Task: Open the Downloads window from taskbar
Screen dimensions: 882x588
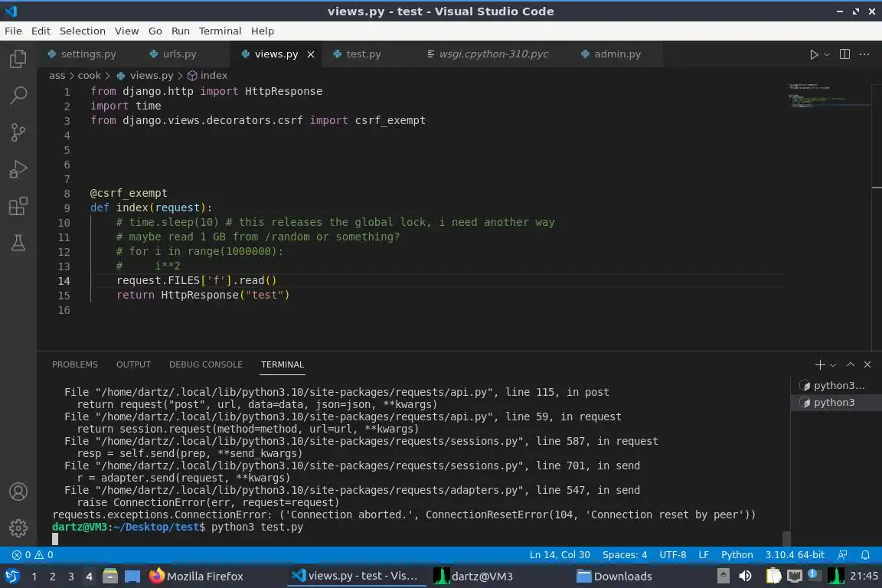Action: click(x=614, y=577)
